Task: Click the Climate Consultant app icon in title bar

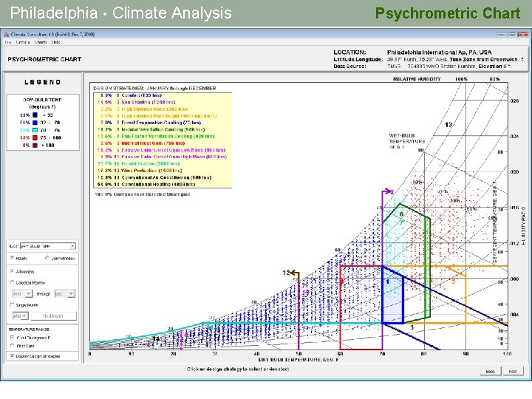Action: (7, 34)
